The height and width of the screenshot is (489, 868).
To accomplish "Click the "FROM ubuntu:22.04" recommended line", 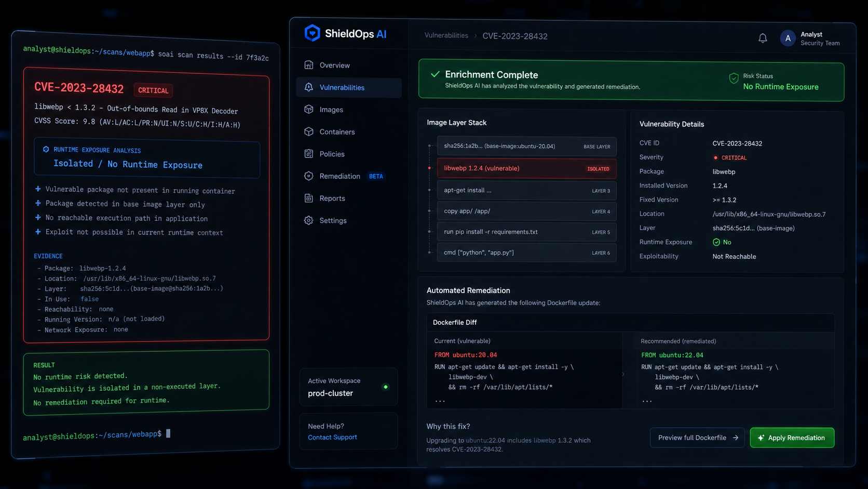I will [x=672, y=355].
